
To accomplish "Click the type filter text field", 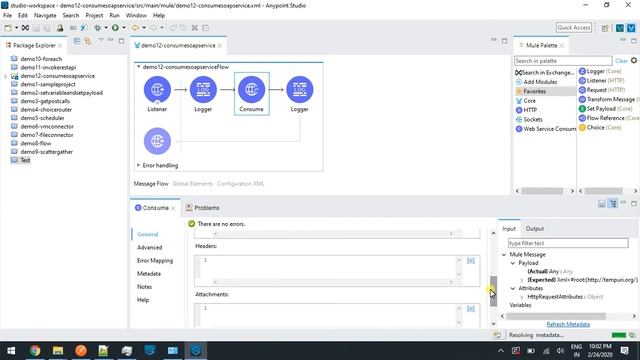I will click(568, 243).
